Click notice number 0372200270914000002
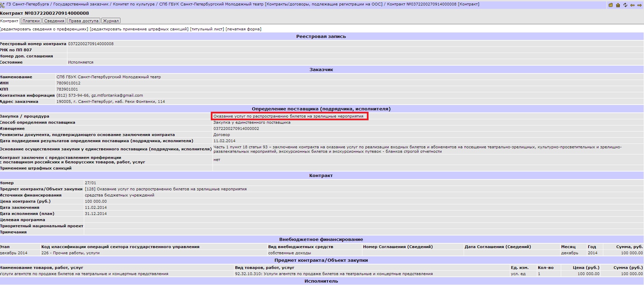Viewport: 644px width, 285px height. (236, 128)
